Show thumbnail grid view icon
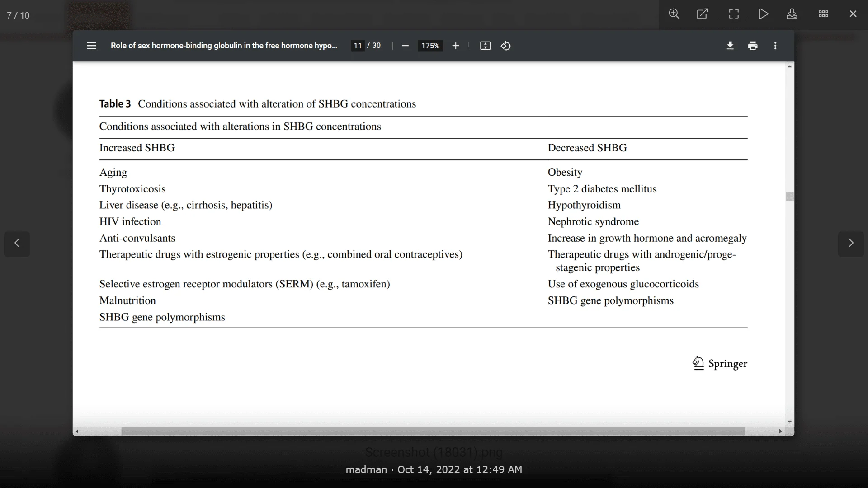Viewport: 868px width, 488px height. [823, 14]
